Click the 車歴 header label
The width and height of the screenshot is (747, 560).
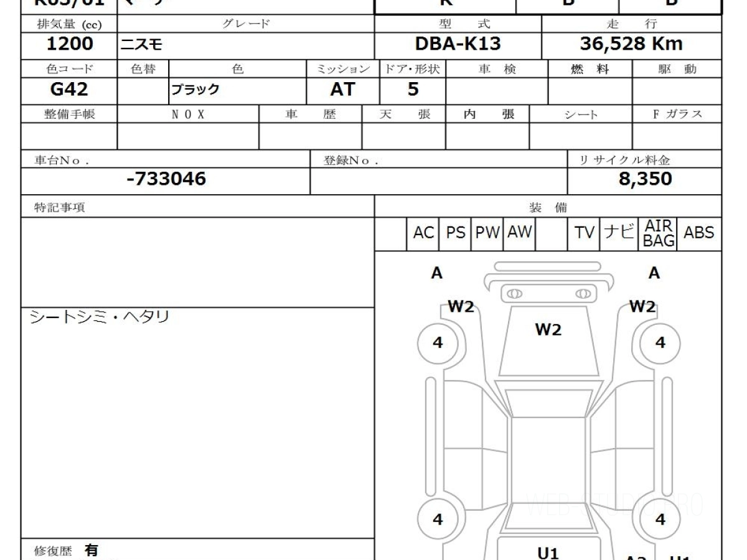pyautogui.click(x=311, y=114)
